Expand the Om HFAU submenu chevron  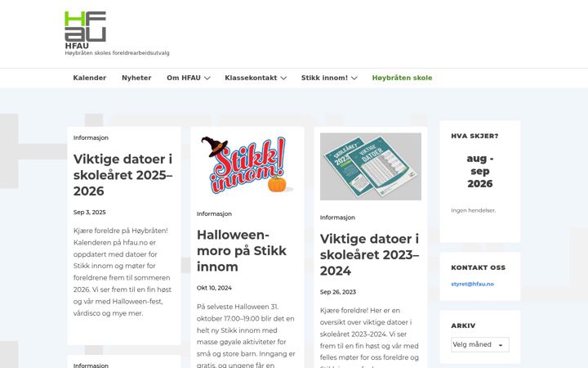point(207,79)
